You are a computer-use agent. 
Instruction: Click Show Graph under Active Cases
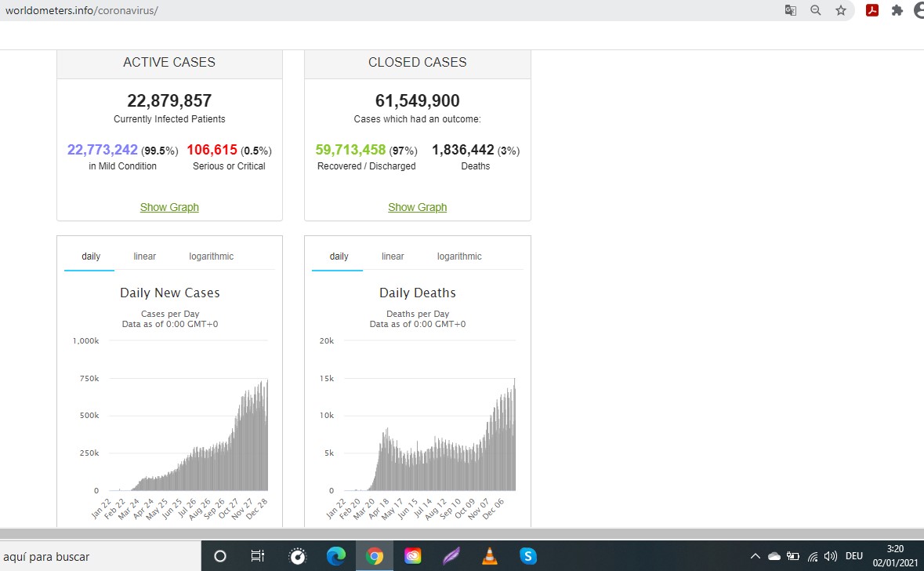pos(169,207)
